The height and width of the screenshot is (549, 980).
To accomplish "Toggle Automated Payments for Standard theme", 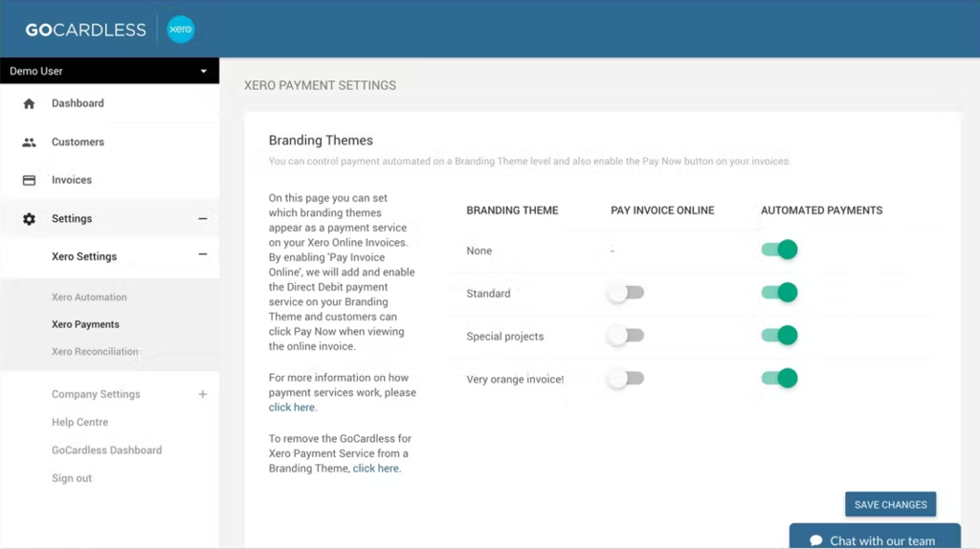I will (779, 293).
